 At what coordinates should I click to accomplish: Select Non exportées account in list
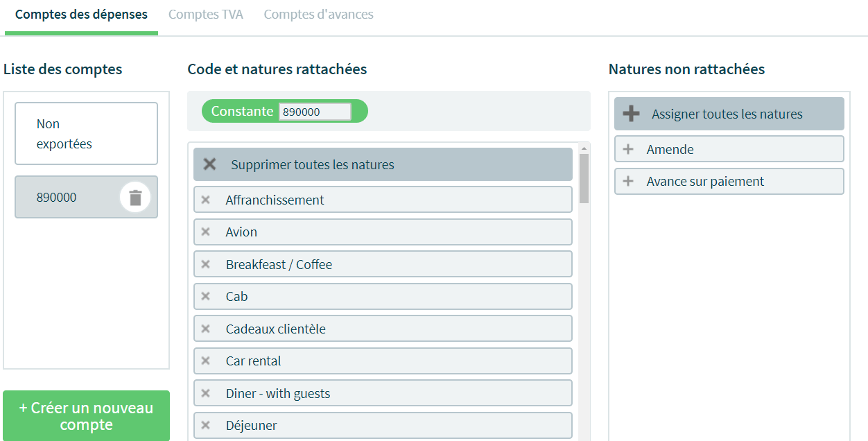click(x=86, y=134)
